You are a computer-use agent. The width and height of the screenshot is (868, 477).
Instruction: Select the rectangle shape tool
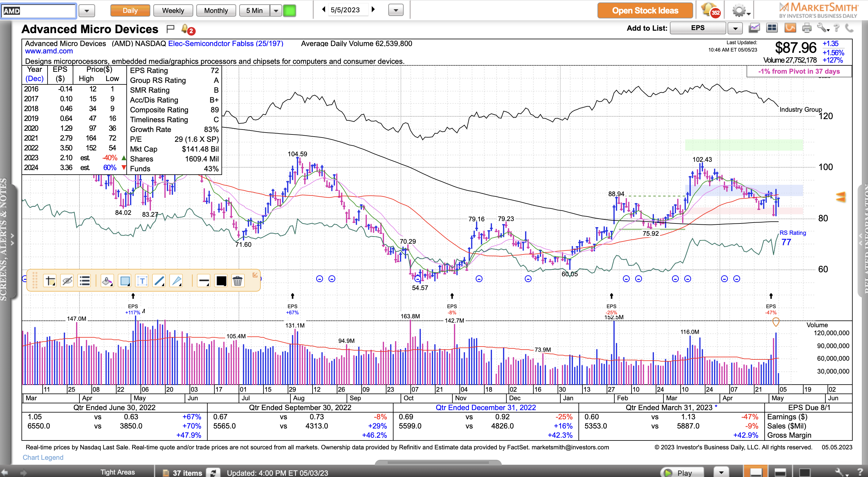[125, 281]
